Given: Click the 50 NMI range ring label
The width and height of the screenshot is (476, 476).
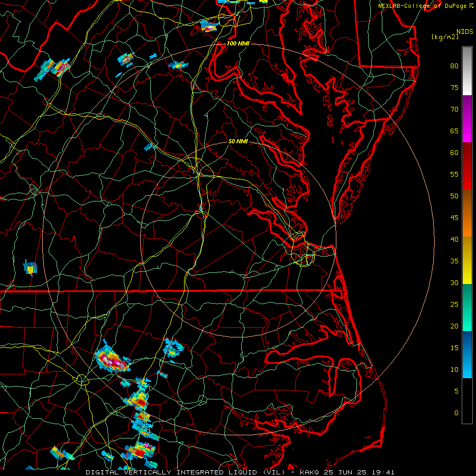Looking at the screenshot, I should coord(238,141).
